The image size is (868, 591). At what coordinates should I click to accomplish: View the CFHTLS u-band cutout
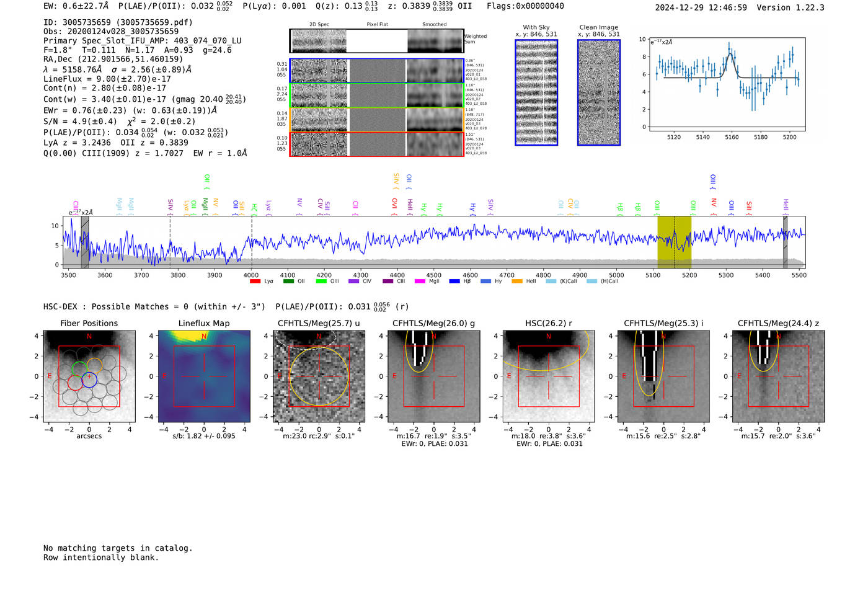pyautogui.click(x=319, y=376)
